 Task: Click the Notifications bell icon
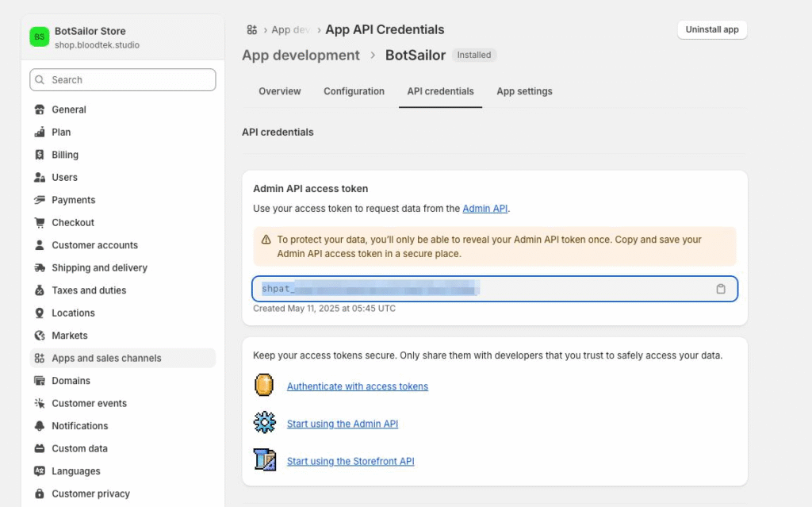pos(40,426)
